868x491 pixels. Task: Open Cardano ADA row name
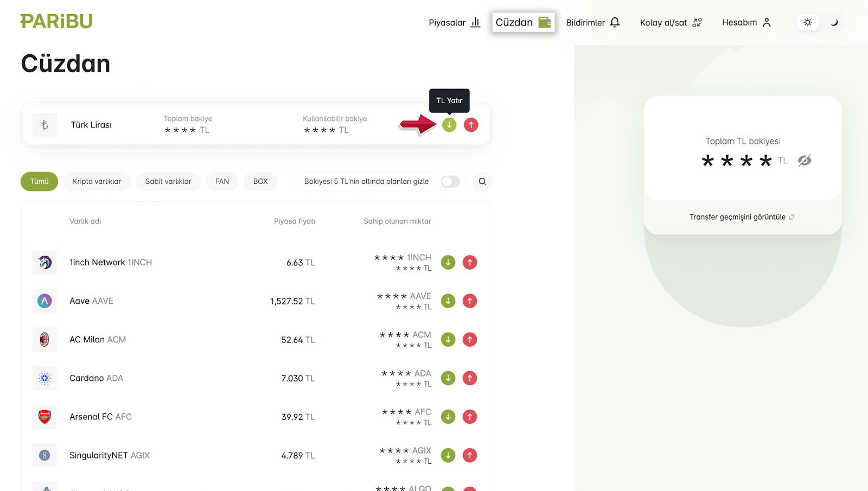96,378
